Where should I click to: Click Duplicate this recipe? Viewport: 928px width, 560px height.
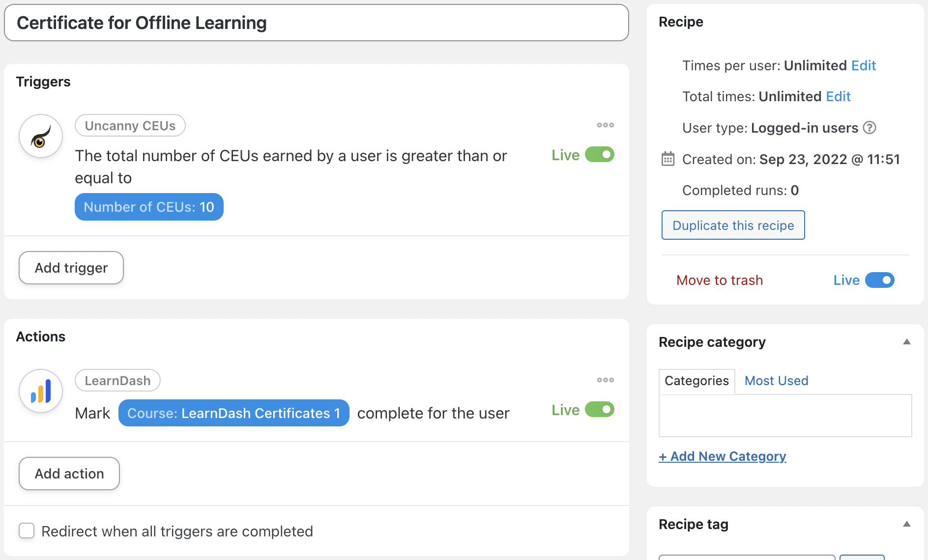(733, 225)
